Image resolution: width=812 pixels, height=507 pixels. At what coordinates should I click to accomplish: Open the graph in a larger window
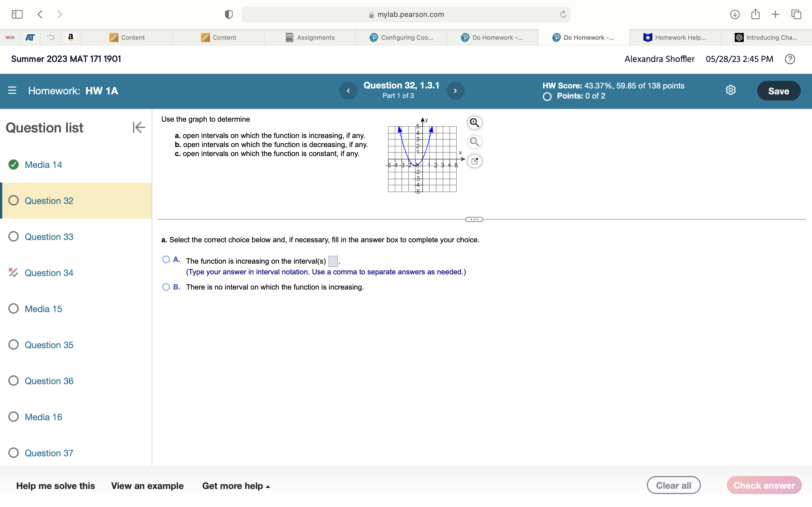point(475,161)
